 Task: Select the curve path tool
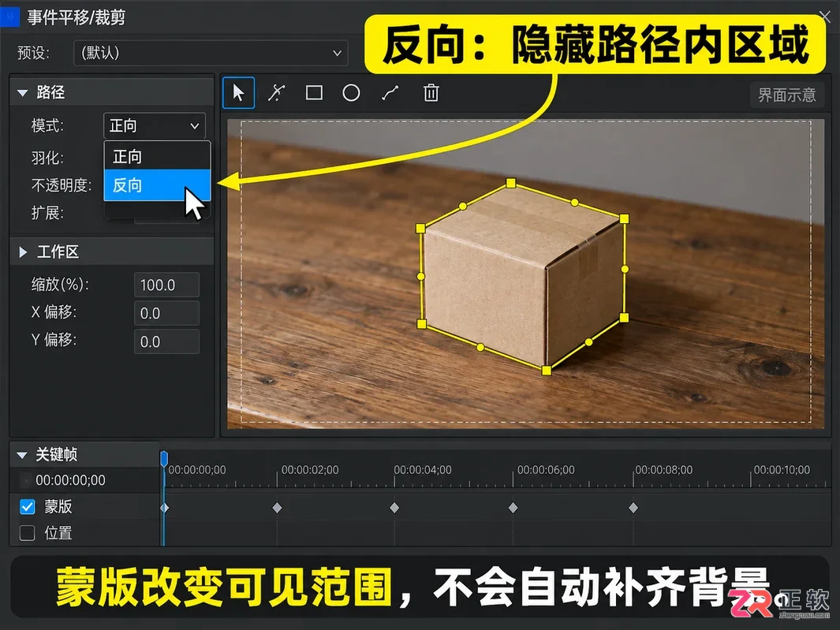coord(390,93)
